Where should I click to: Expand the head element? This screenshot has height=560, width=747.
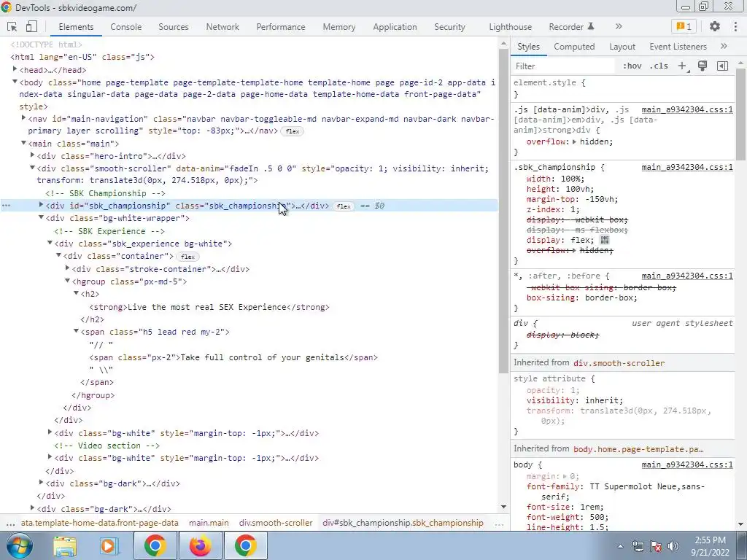pos(15,69)
